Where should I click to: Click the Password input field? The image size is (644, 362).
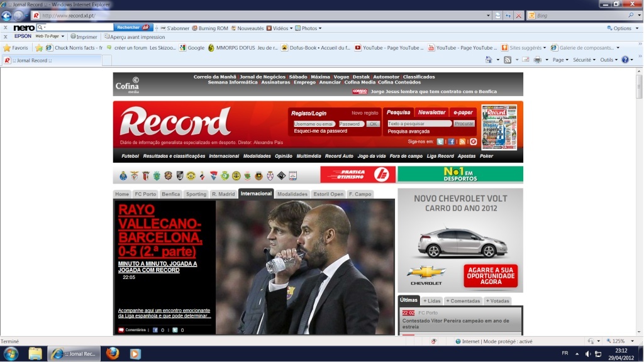[351, 124]
